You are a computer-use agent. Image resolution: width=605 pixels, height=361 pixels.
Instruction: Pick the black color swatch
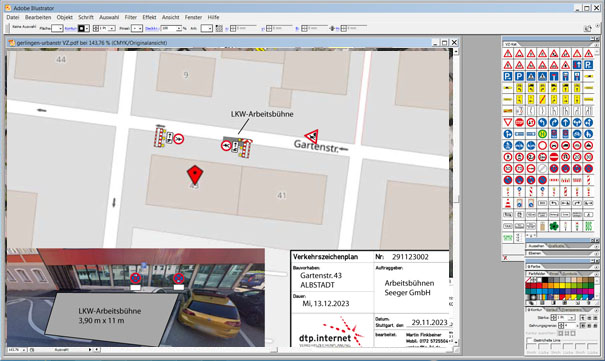click(x=545, y=280)
